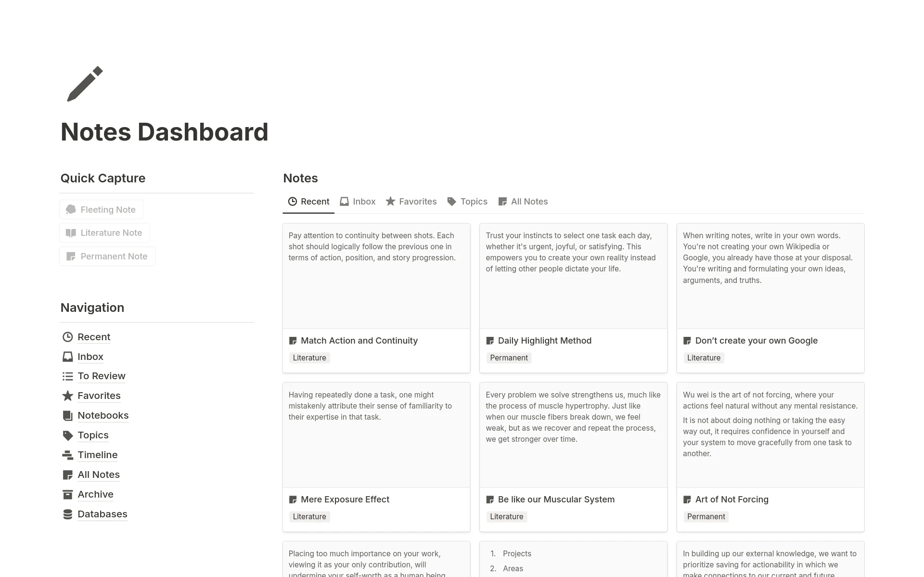This screenshot has height=577, width=924.
Task: Click the Topics tag icon
Action: click(451, 202)
